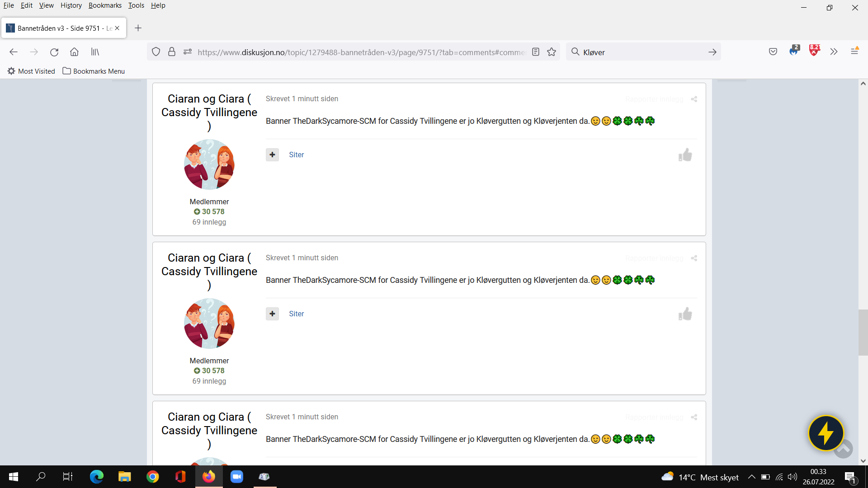Open Bookmarks Menu folder in bookmarks bar
The width and height of the screenshot is (868, 488).
coord(94,71)
